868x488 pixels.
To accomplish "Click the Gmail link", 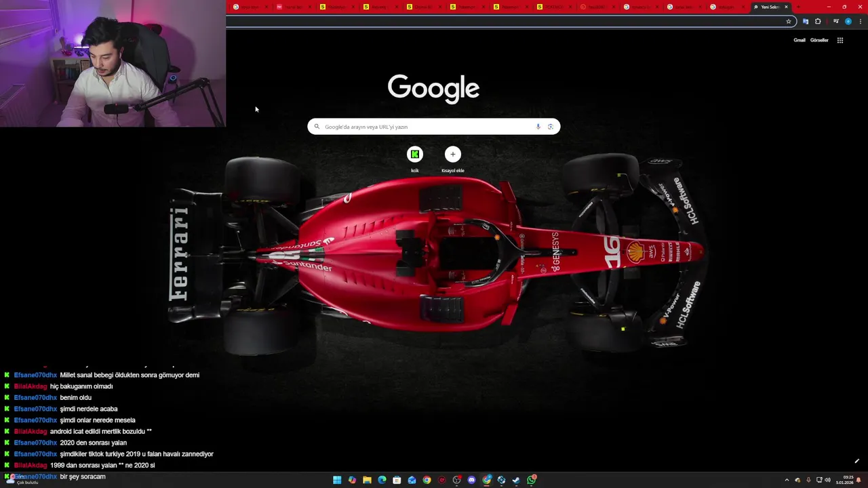I will [800, 40].
